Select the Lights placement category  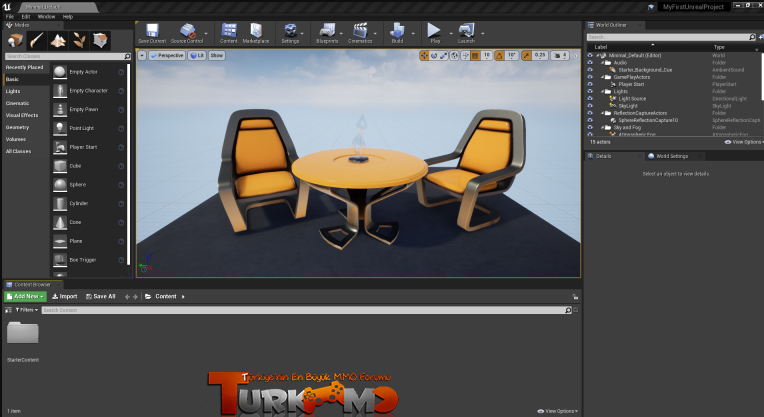click(x=13, y=91)
